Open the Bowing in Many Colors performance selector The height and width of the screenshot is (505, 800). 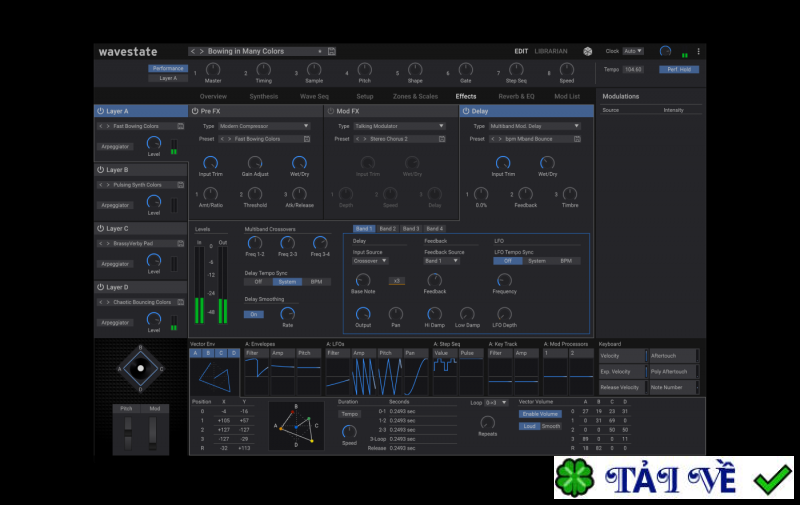(x=262, y=51)
